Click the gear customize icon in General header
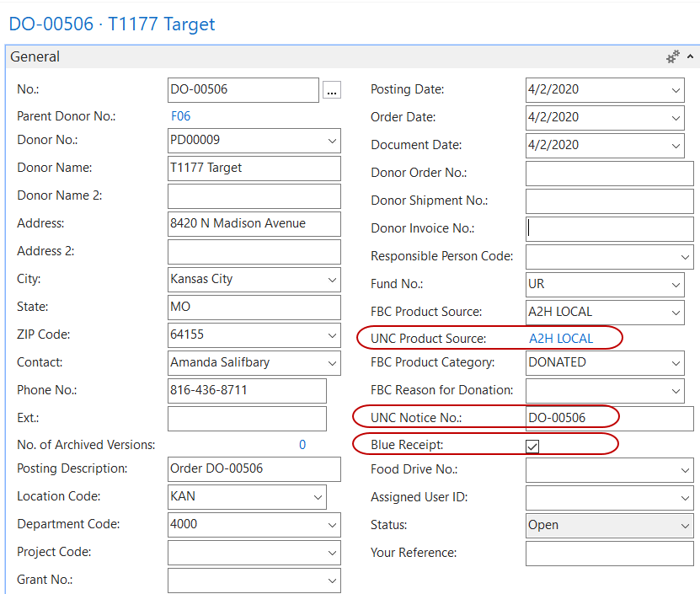 672,57
